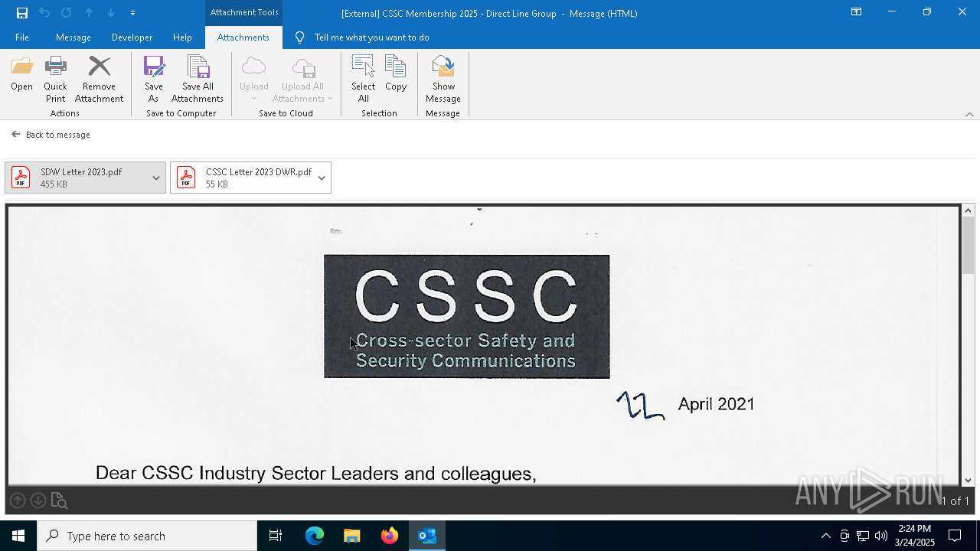
Task: Click preview previous page up arrow icon
Action: 18,500
